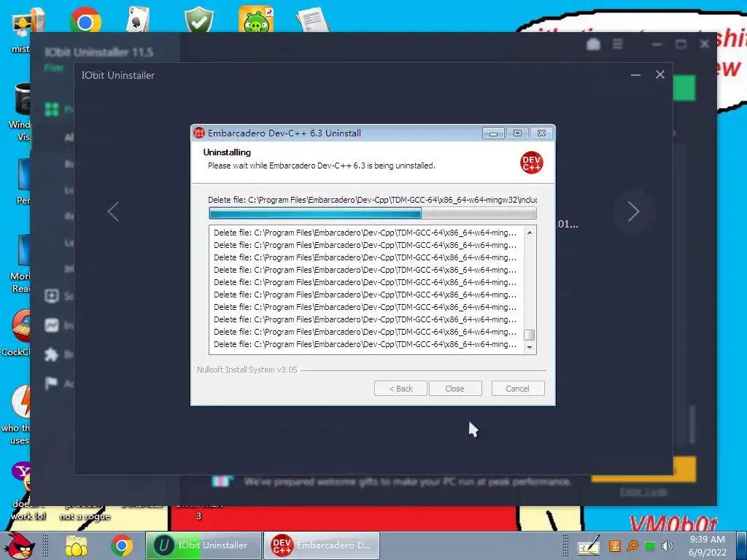
Task: Open the Solitaire playing cards desktop icon
Action: [138, 20]
